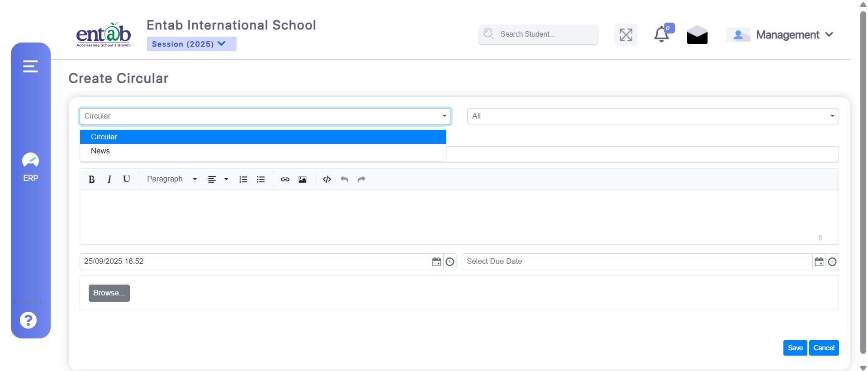Click the Save button
Image resolution: width=868 pixels, height=371 pixels.
pyautogui.click(x=795, y=348)
